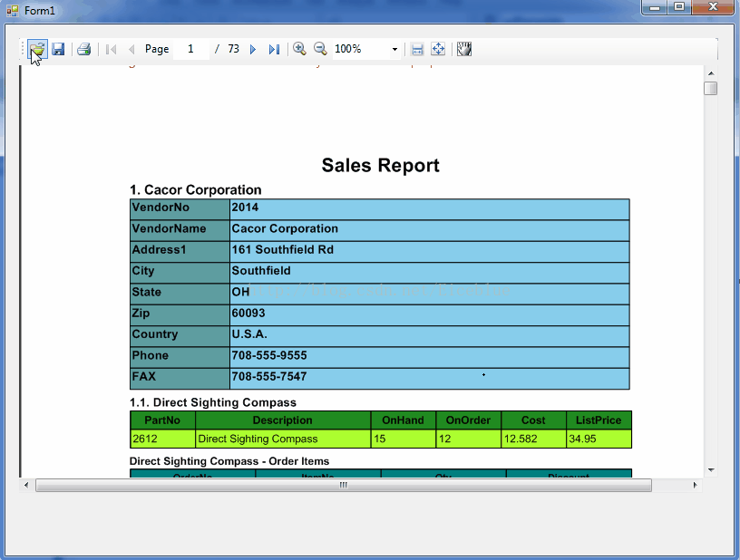Fit page width icon in toolbar
The image size is (740, 560).
point(417,49)
